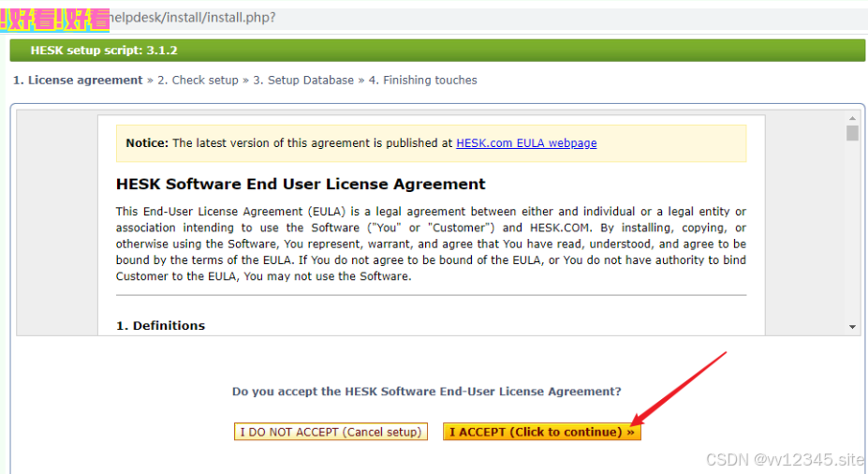
Task: Click the 'Do you accept the HESK Software' question
Action: click(427, 392)
